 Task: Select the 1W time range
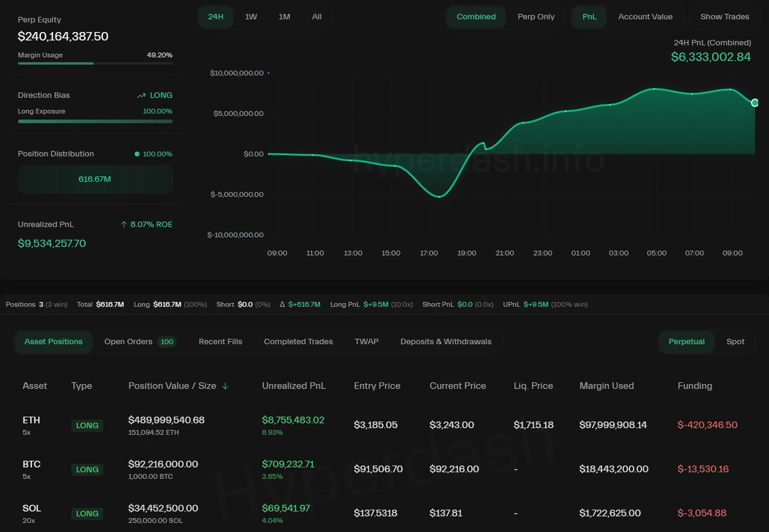[x=251, y=17]
